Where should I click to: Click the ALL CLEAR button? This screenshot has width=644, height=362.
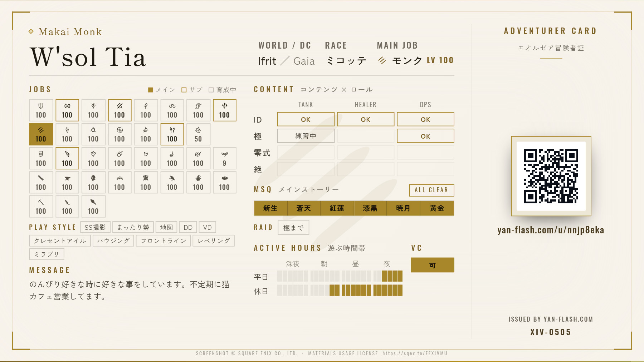click(431, 190)
